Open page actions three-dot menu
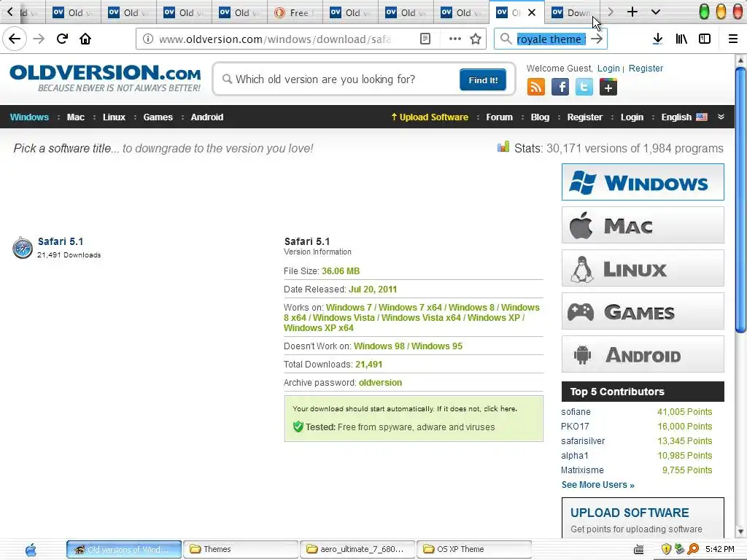This screenshot has height=560, width=747. click(x=455, y=39)
